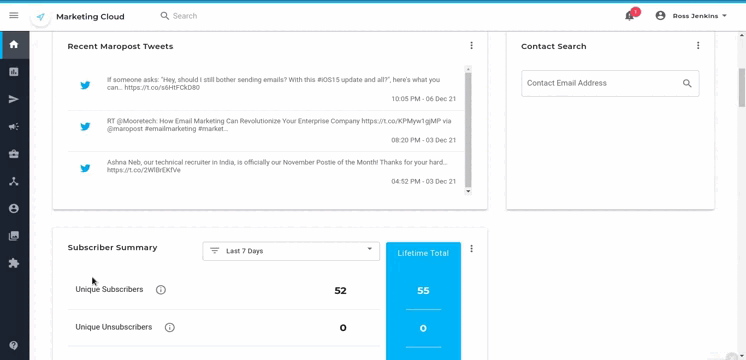Click the Lifetime Total header

click(423, 253)
